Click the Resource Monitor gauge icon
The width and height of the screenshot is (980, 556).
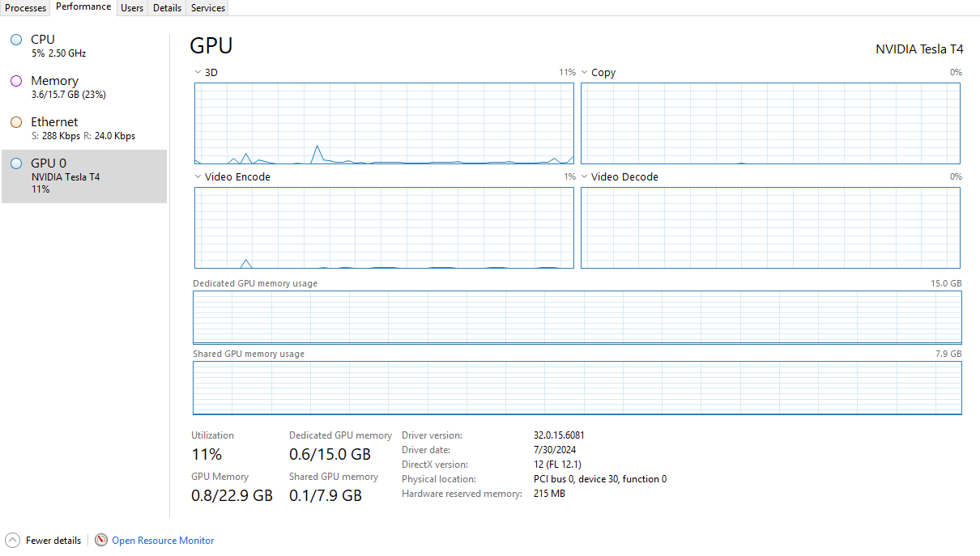pyautogui.click(x=101, y=540)
